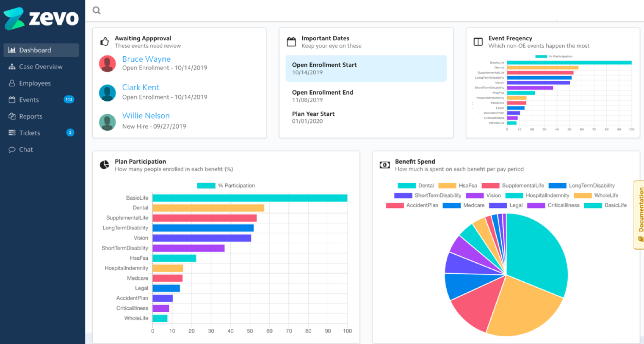Open Case Overview in the sidebar
644x344 pixels.
pos(41,67)
